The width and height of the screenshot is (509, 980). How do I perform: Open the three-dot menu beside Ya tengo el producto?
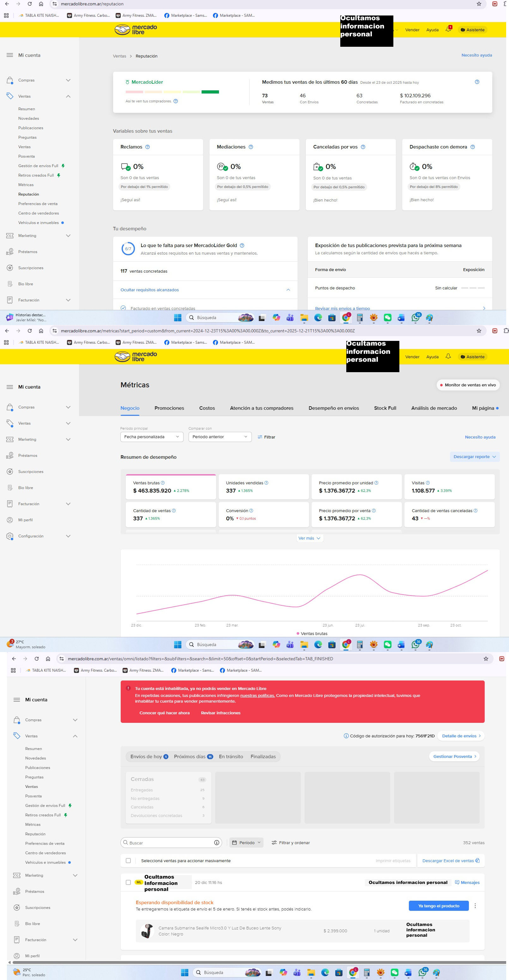point(475,906)
